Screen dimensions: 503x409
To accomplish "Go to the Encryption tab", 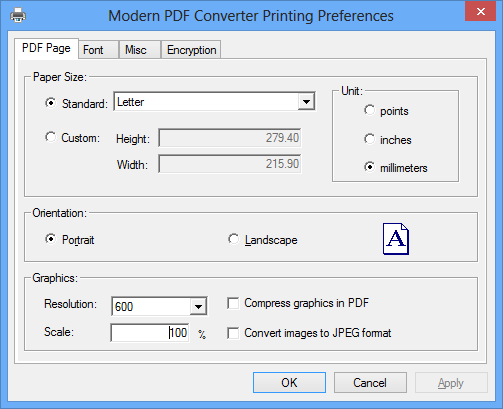I will tap(191, 50).
